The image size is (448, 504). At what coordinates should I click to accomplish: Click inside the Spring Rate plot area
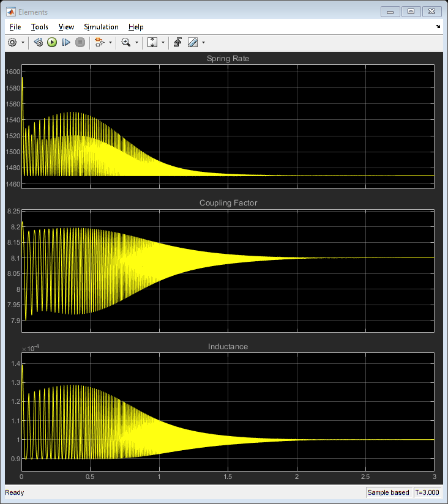pos(228,127)
